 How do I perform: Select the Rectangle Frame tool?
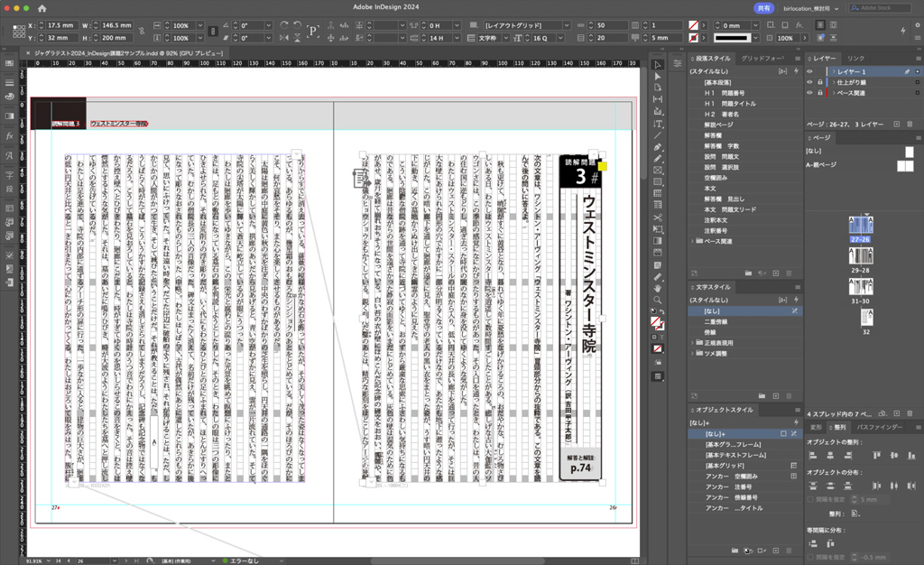(x=658, y=171)
